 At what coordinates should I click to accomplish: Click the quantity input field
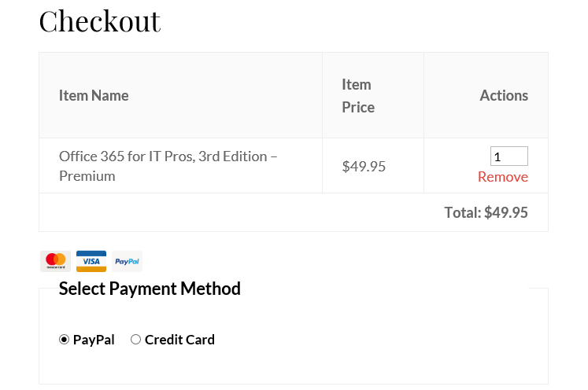tap(509, 156)
